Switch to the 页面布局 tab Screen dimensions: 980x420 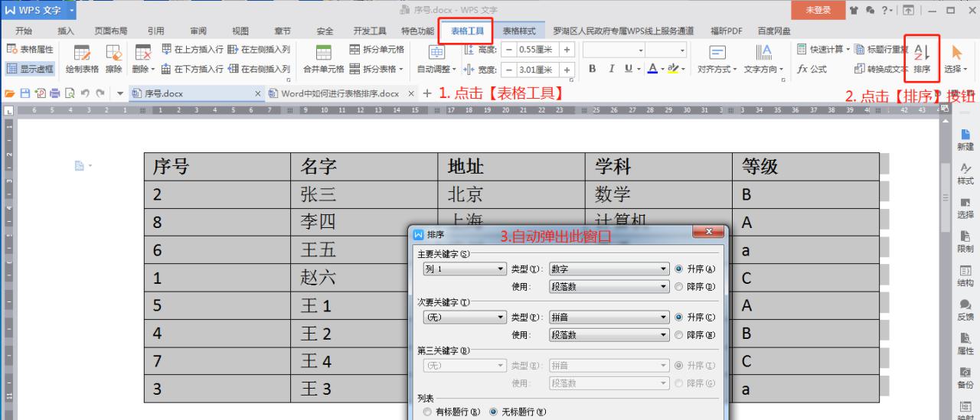click(111, 31)
